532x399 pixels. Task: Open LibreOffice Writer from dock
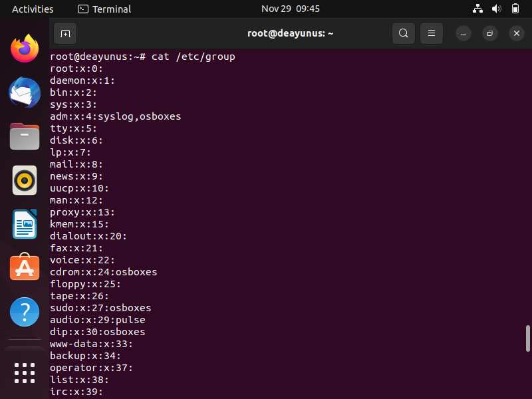tap(25, 224)
